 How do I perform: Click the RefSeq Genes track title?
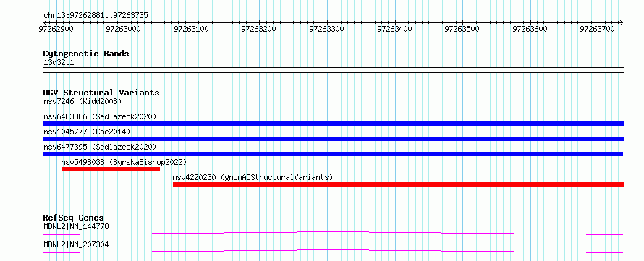coord(74,218)
